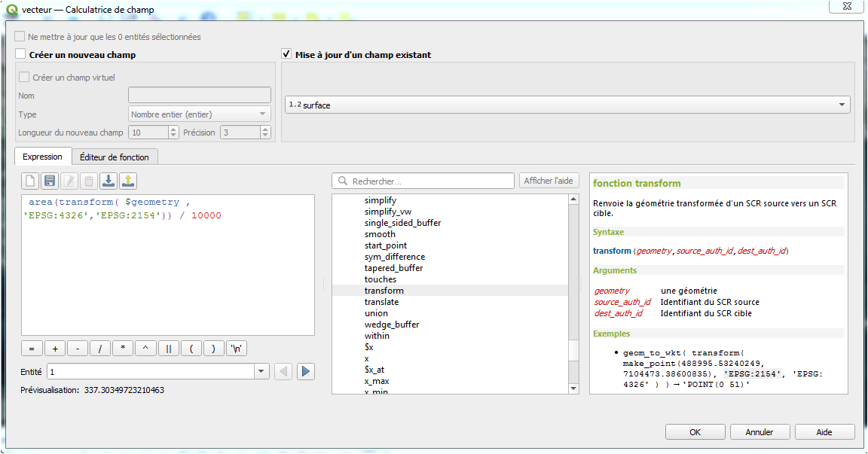This screenshot has height=454, width=868.
Task: Select the union function
Action: click(x=376, y=313)
